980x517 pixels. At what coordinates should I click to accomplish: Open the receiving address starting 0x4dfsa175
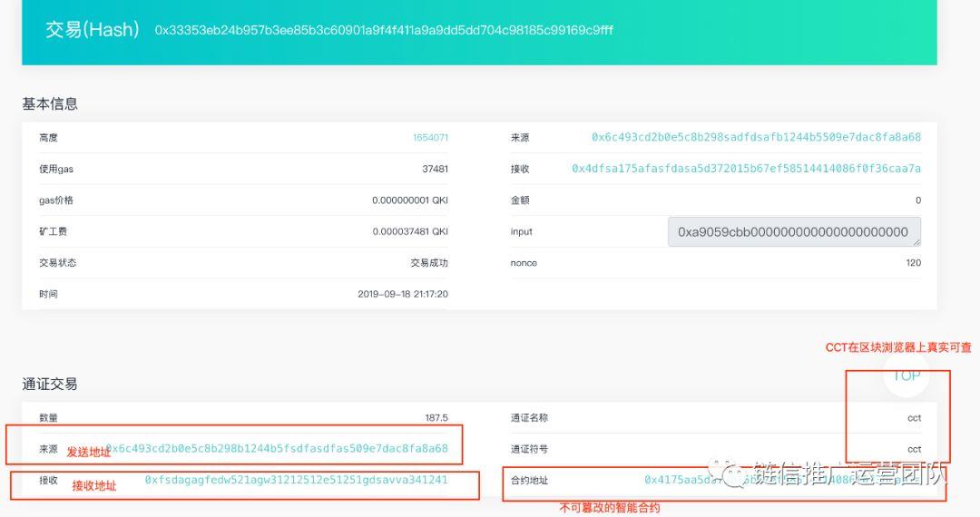746,169
